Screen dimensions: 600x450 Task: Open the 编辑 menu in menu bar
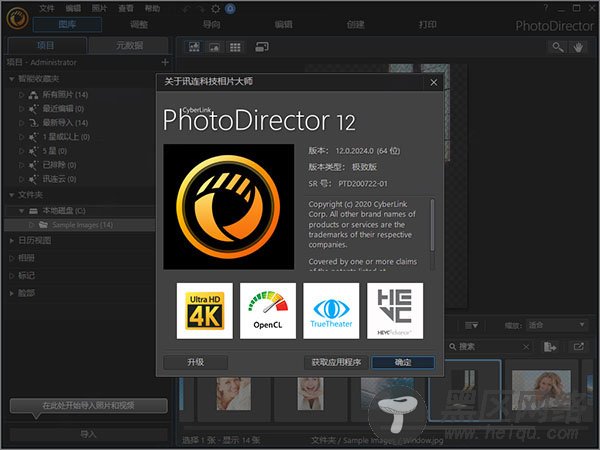point(73,8)
